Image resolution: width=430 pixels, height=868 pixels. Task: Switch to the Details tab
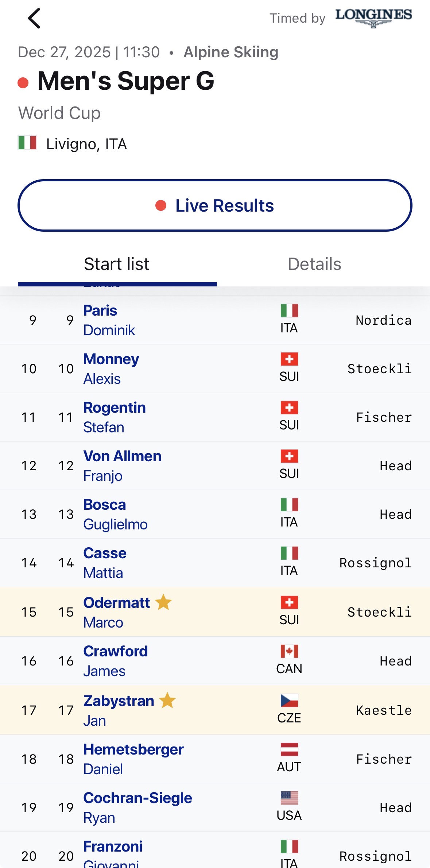click(x=314, y=264)
